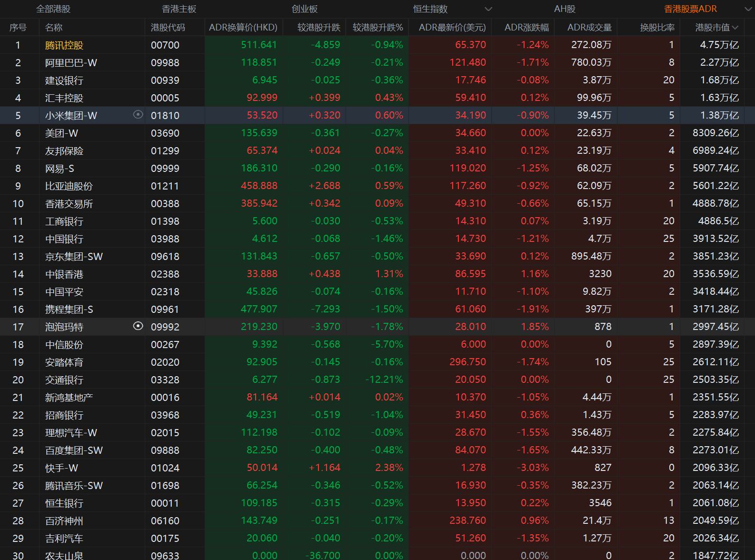The image size is (755, 560).
Task: Click ADR volume 780.03万 for 阿里巴巴
Action: click(x=591, y=62)
